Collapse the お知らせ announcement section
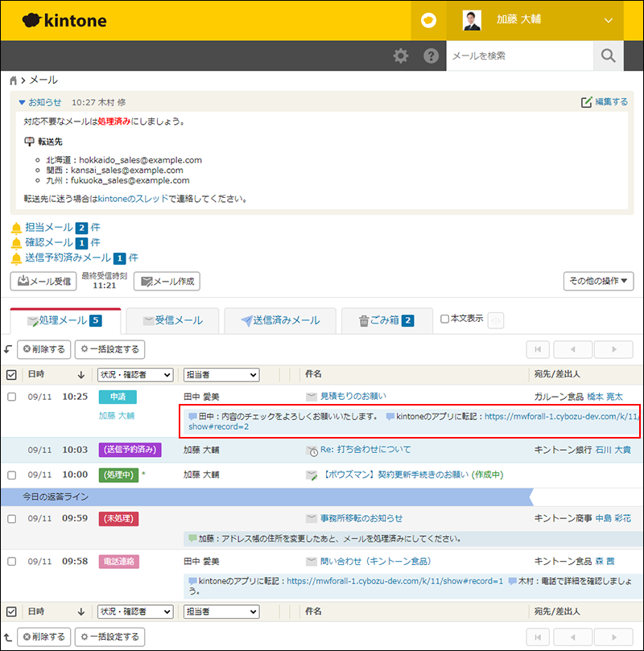 22,102
